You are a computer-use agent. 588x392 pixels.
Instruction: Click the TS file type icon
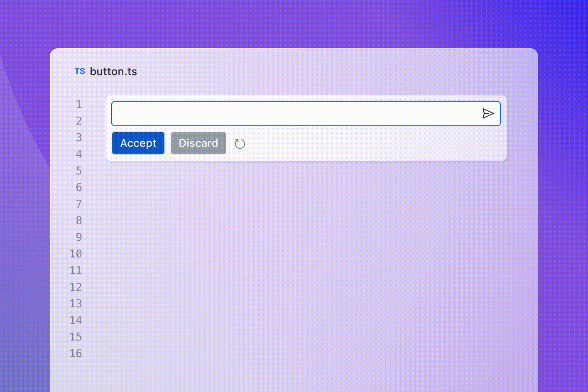click(80, 71)
